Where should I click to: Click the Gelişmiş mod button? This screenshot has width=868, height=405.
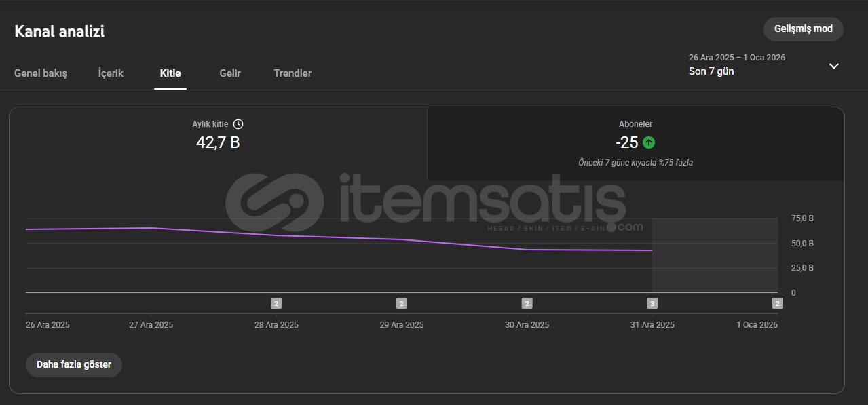[803, 29]
